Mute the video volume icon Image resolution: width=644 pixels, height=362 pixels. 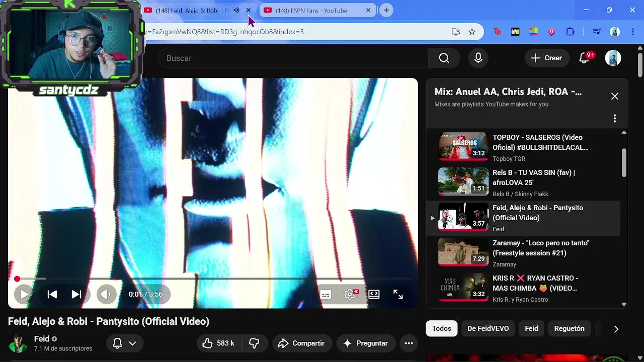tap(106, 294)
